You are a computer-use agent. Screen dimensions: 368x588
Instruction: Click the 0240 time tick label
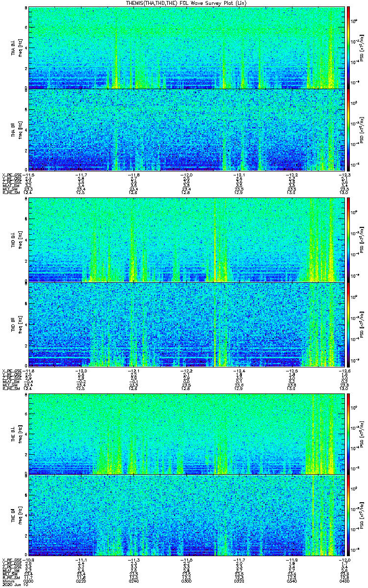pos(133,581)
